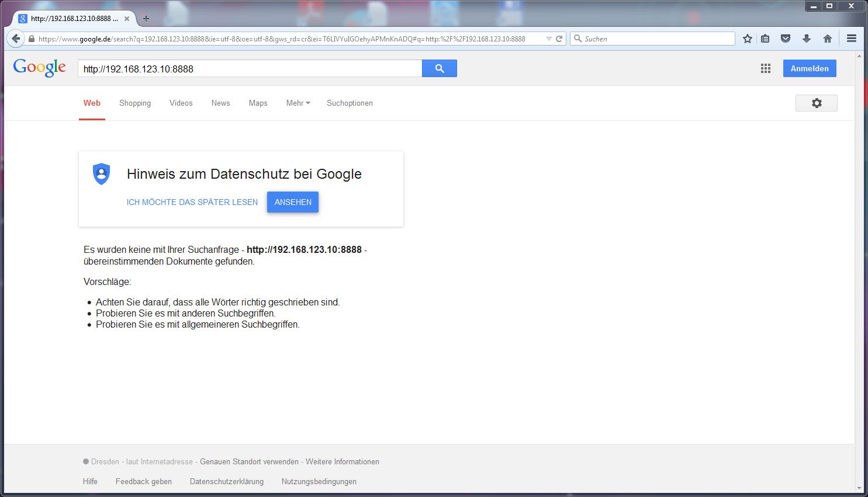Click the scrollbar down arrow
This screenshot has width=868, height=497.
pos(859,488)
